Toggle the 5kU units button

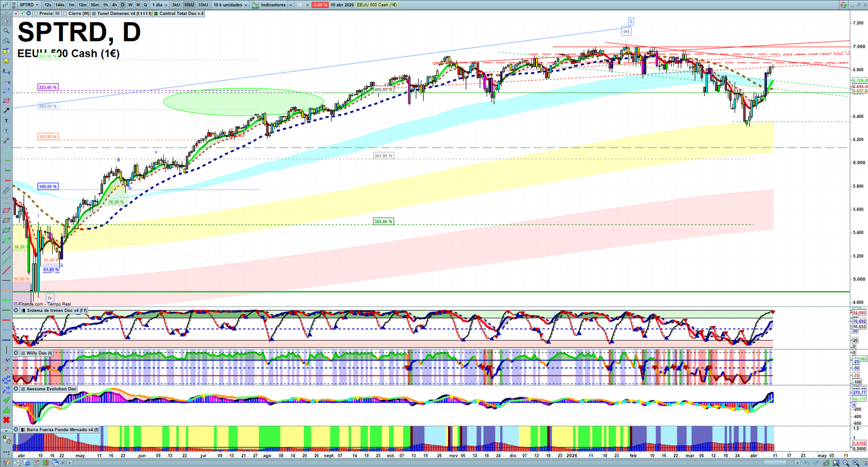click(x=176, y=5)
